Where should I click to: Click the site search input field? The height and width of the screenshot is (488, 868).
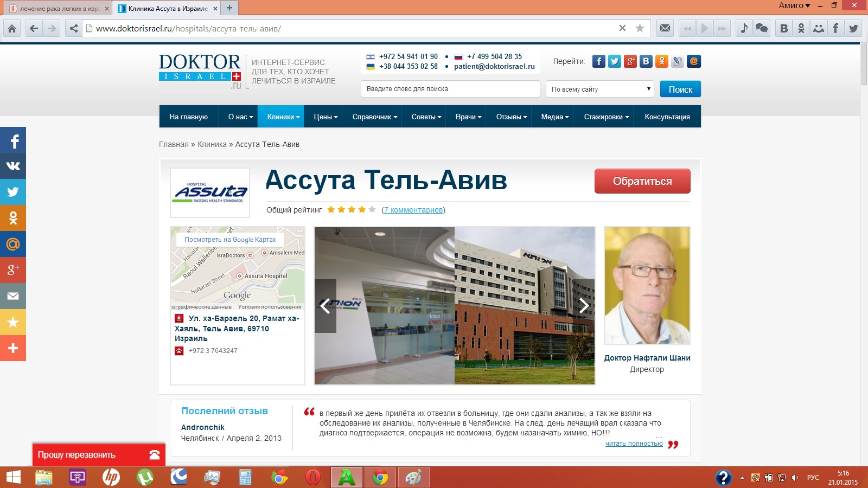click(450, 89)
